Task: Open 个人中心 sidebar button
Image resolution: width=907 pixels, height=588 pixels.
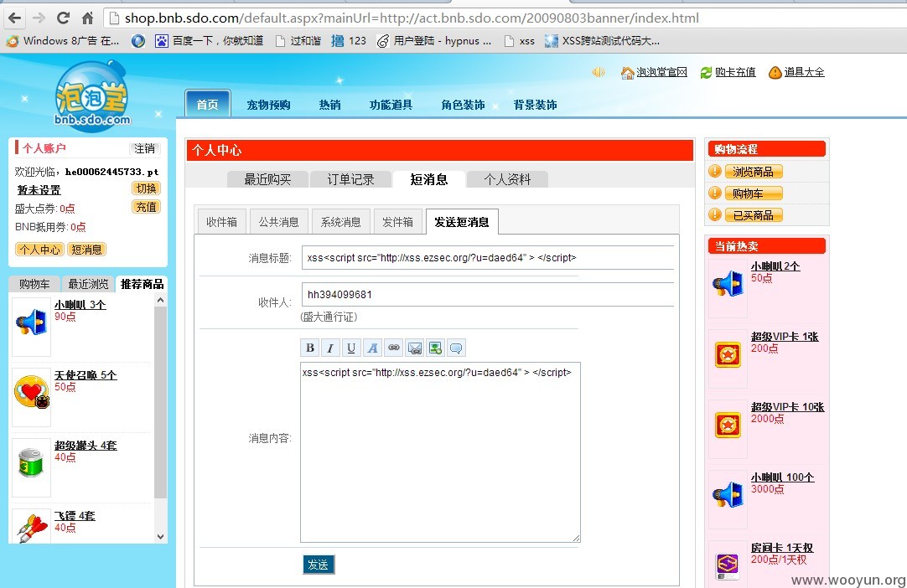Action: [39, 250]
